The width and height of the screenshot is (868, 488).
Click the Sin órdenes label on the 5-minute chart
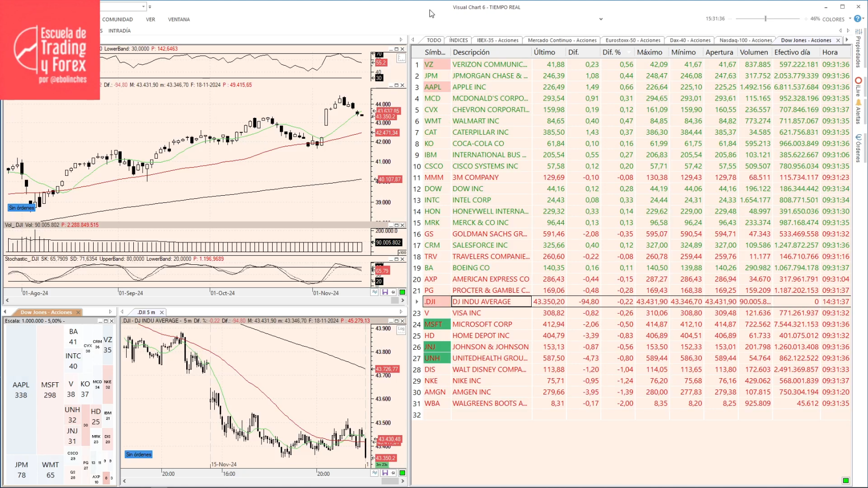coord(138,454)
